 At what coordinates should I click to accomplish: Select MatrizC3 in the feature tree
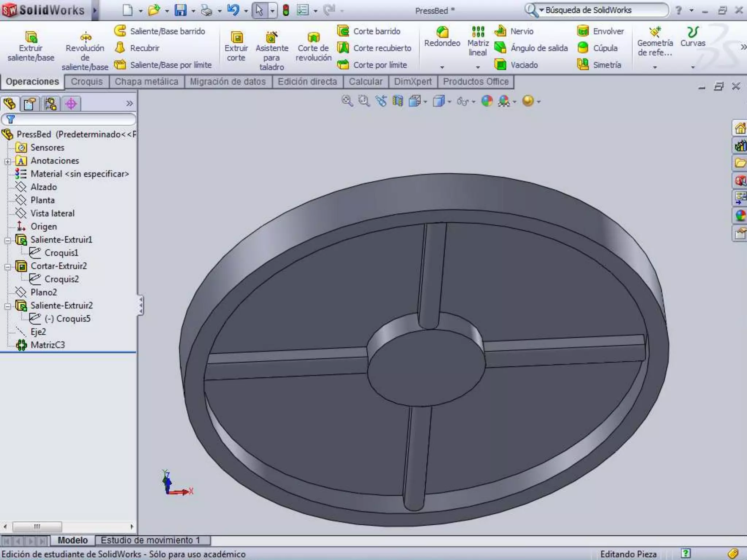tap(47, 345)
